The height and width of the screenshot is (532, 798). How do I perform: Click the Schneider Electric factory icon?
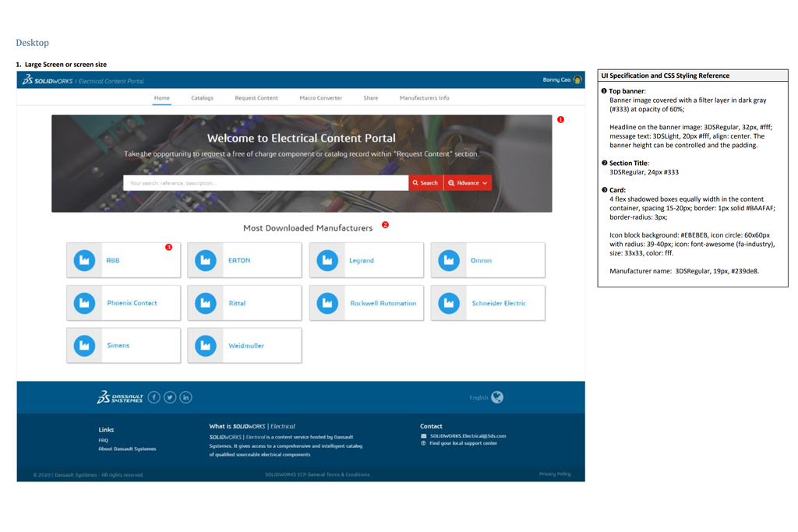(x=449, y=303)
